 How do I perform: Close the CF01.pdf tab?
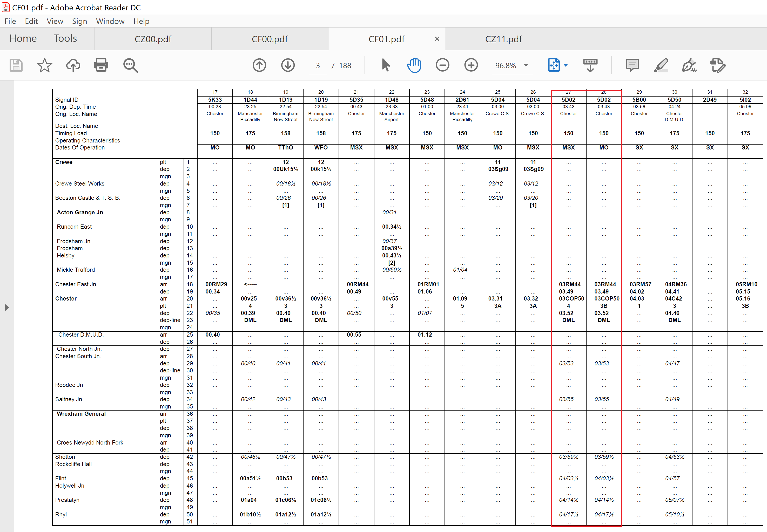(437, 39)
